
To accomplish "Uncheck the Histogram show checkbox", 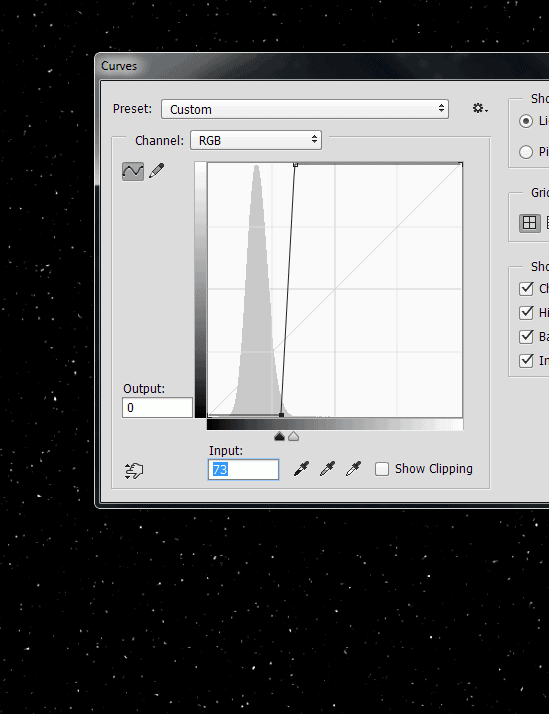I will point(526,312).
